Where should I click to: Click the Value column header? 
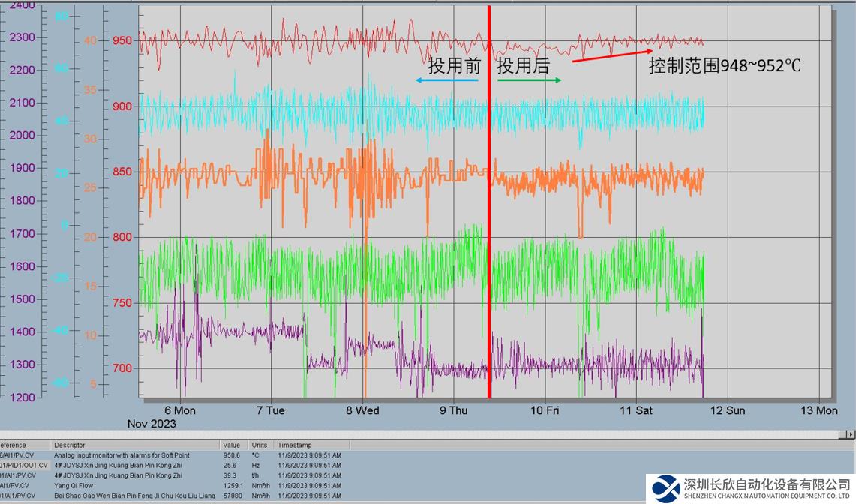[x=231, y=445]
